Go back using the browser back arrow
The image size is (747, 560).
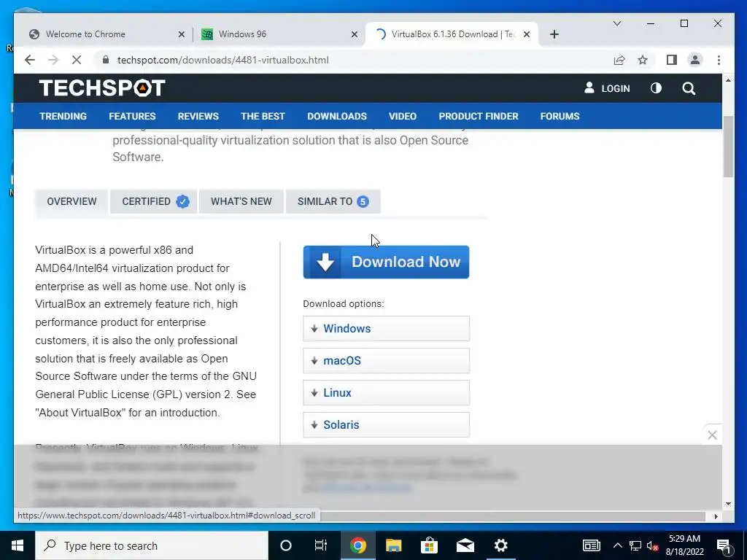[x=30, y=60]
